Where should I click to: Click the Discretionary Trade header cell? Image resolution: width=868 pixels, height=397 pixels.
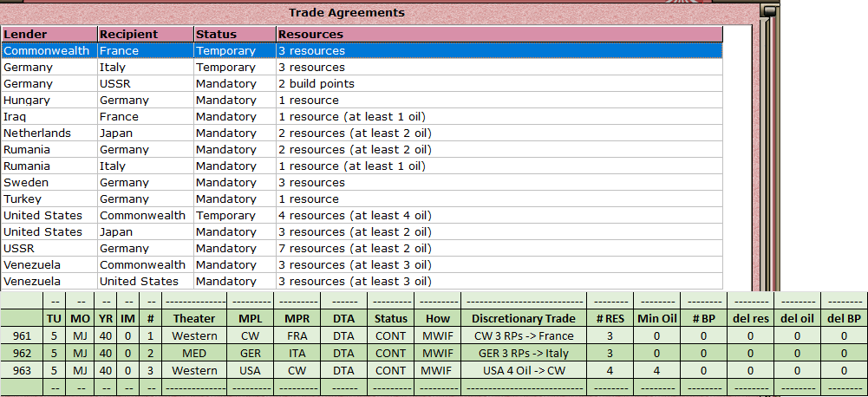click(x=524, y=318)
